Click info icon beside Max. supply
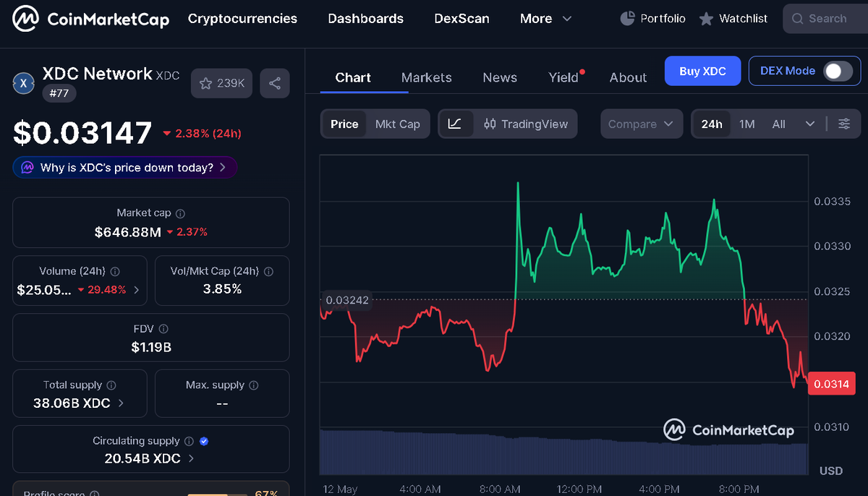Viewport: 868px width, 496px height. click(x=254, y=385)
